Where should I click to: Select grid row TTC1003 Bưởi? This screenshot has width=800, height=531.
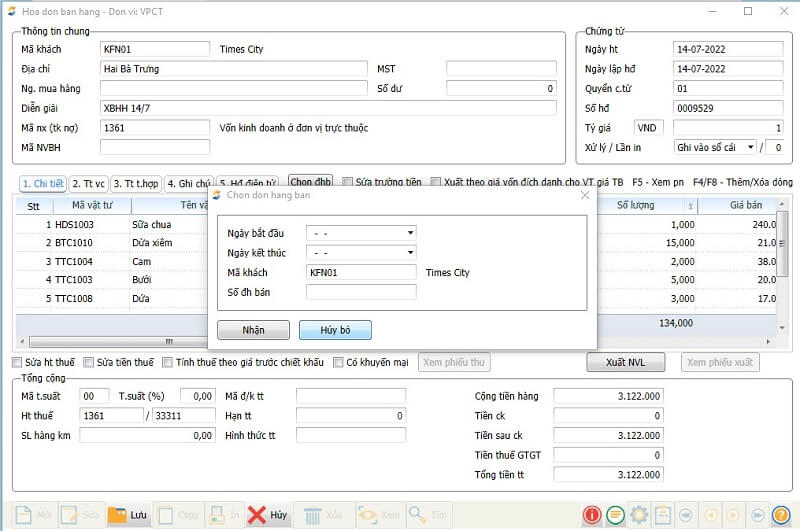coord(112,280)
